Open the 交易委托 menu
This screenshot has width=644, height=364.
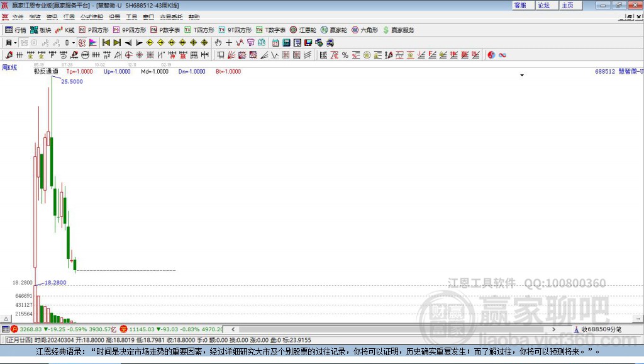[171, 17]
